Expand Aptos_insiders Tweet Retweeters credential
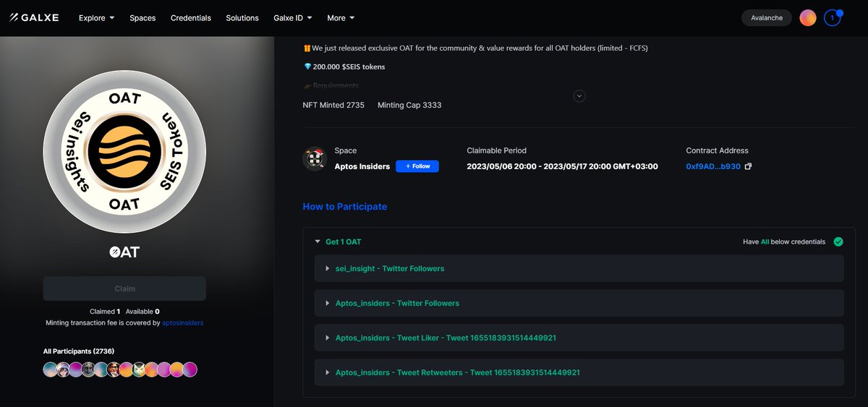Screen dimensions: 868x407 [x=579, y=372]
